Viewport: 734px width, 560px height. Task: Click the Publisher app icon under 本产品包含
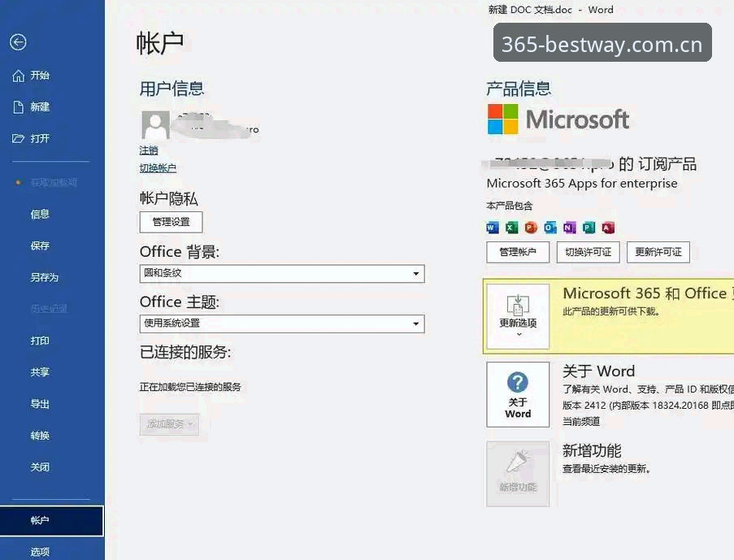(589, 228)
